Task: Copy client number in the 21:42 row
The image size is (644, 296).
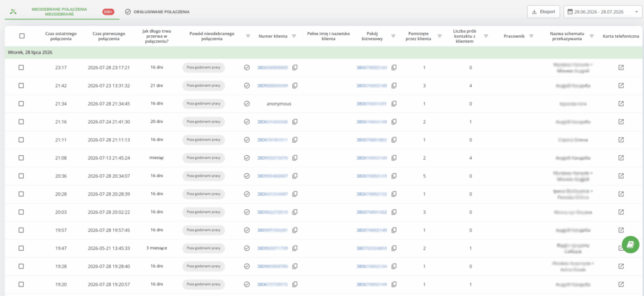Action: (x=295, y=85)
